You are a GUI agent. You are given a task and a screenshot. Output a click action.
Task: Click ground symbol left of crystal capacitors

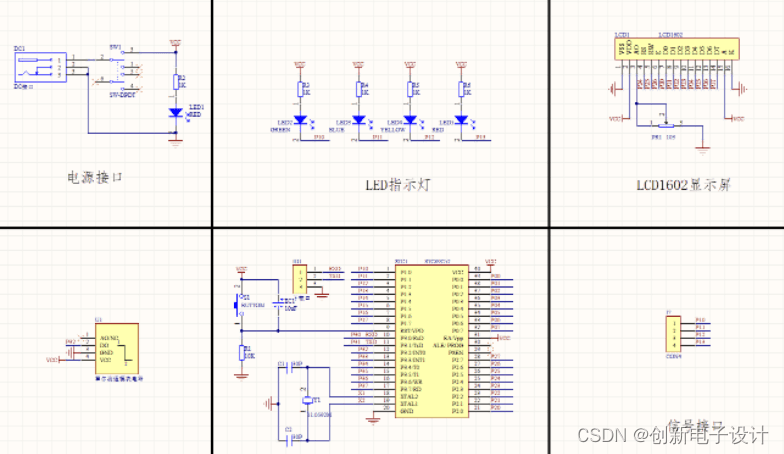[x=268, y=404]
